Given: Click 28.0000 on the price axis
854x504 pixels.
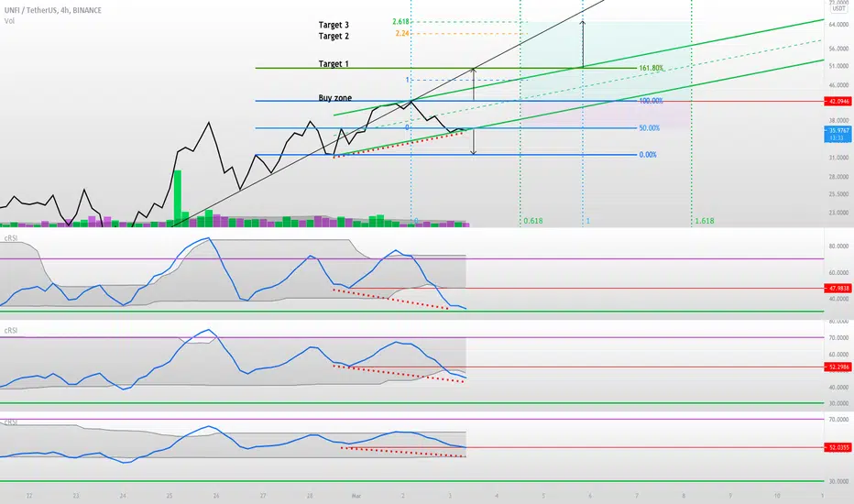Looking at the screenshot, I should click(838, 177).
